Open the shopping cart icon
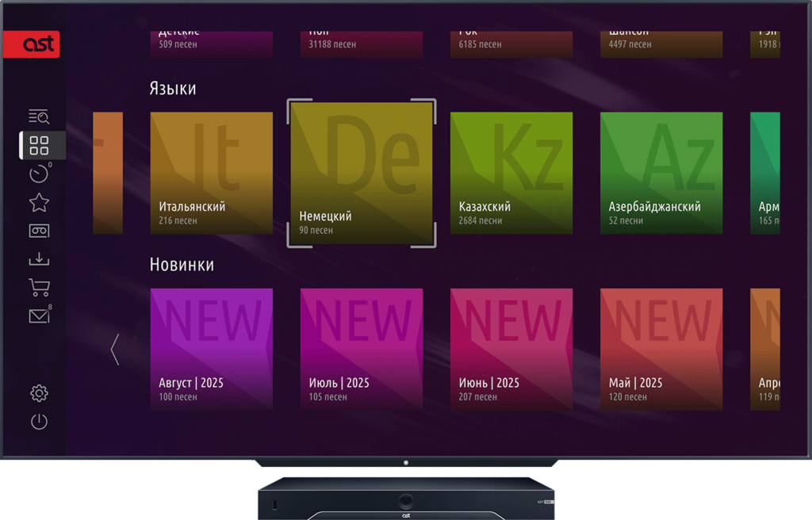Image resolution: width=812 pixels, height=520 pixels. tap(39, 288)
